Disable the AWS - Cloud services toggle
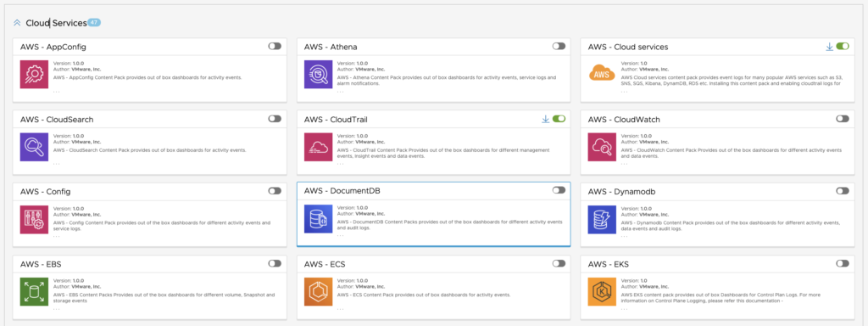Viewport: 868px width, 326px height. [843, 46]
